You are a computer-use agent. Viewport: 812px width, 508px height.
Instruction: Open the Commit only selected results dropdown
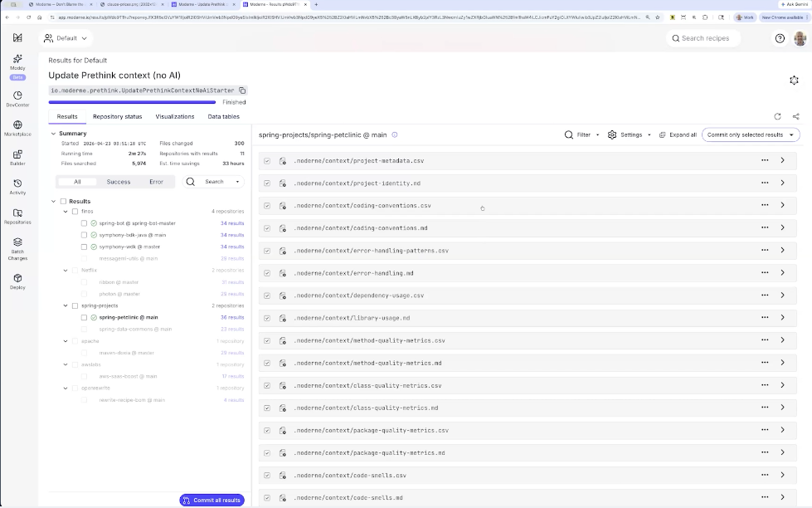[751, 134]
